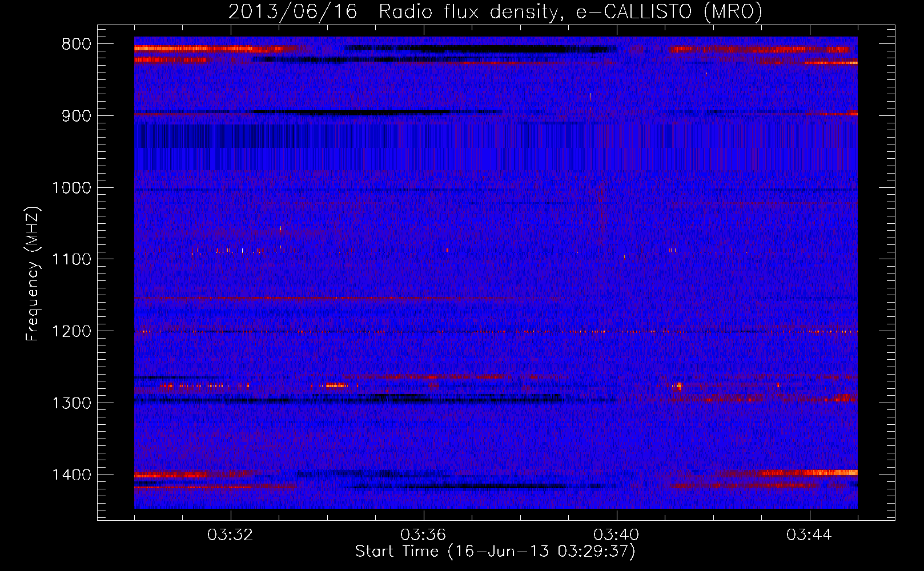924x571 pixels.
Task: Click the 1400 frequency tick label
Action: click(71, 475)
